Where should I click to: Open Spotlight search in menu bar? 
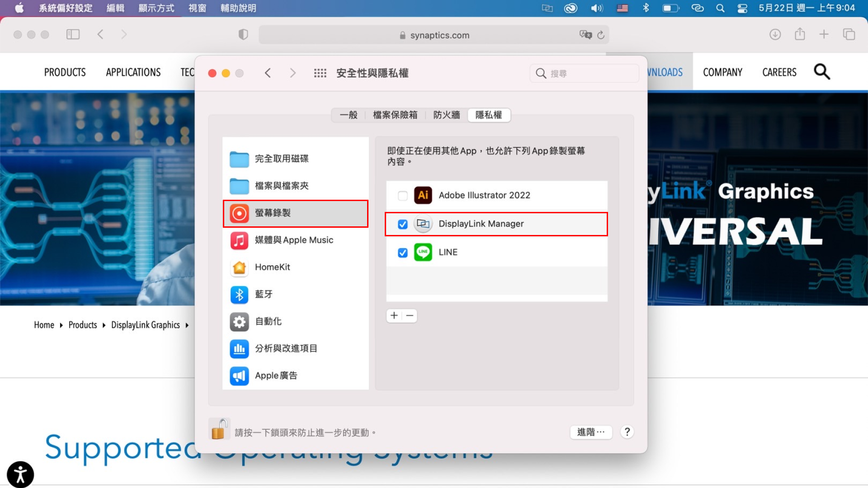pos(720,8)
